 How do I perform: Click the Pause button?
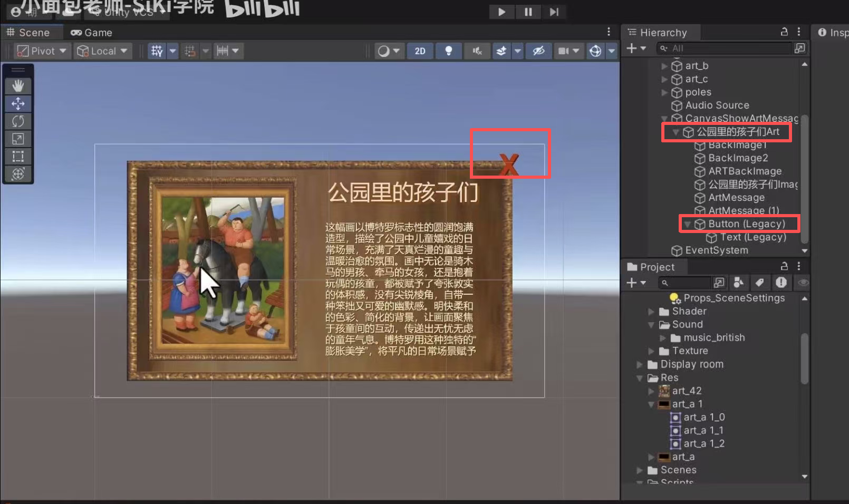[528, 12]
